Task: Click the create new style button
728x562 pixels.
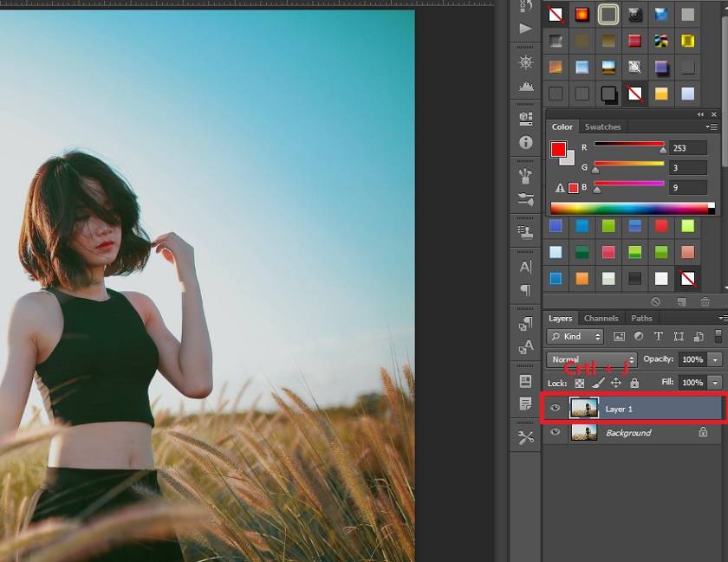Action: (x=681, y=301)
